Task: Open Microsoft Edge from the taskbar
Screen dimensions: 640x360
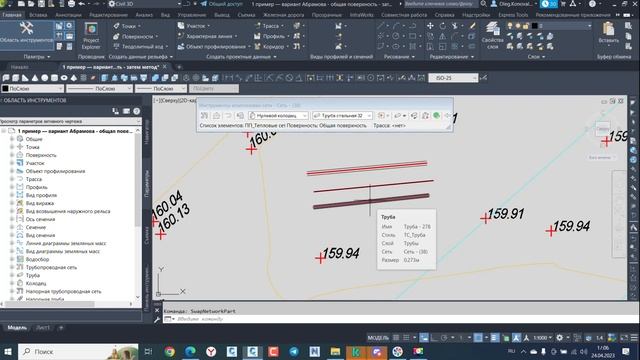Action: (x=190, y=351)
